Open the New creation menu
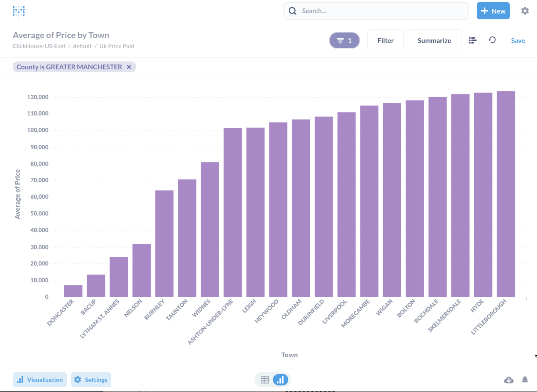The image size is (537, 392). (493, 11)
